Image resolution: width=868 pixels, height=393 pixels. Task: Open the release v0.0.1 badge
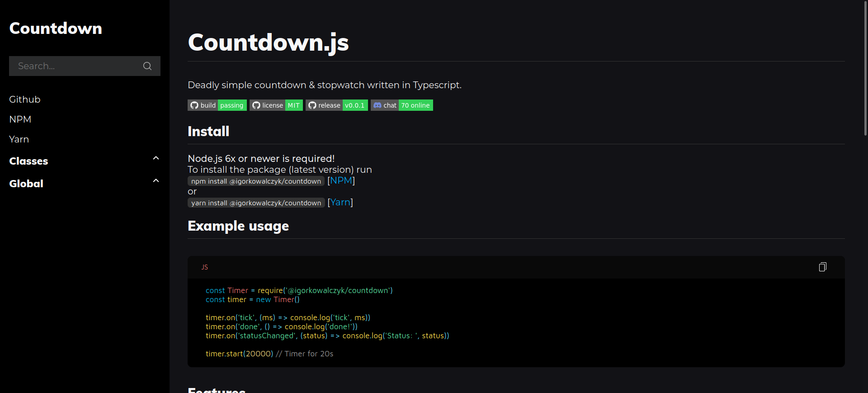coord(336,105)
